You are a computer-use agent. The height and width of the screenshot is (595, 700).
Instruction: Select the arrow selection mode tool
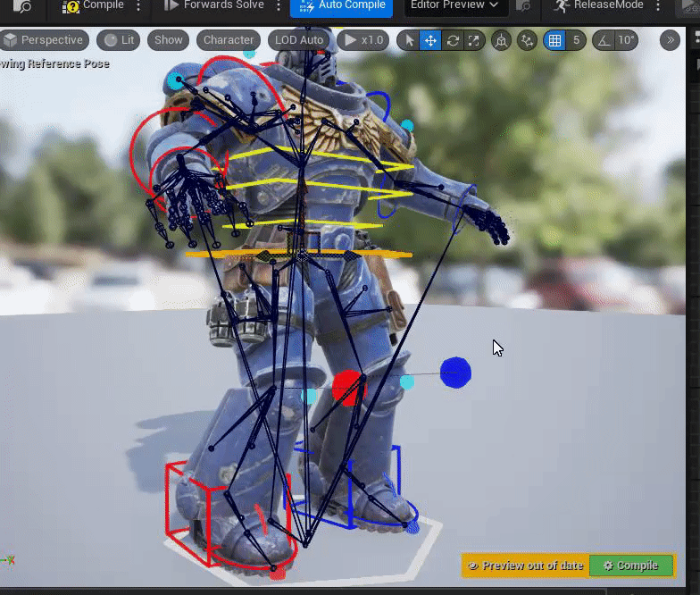(409, 40)
